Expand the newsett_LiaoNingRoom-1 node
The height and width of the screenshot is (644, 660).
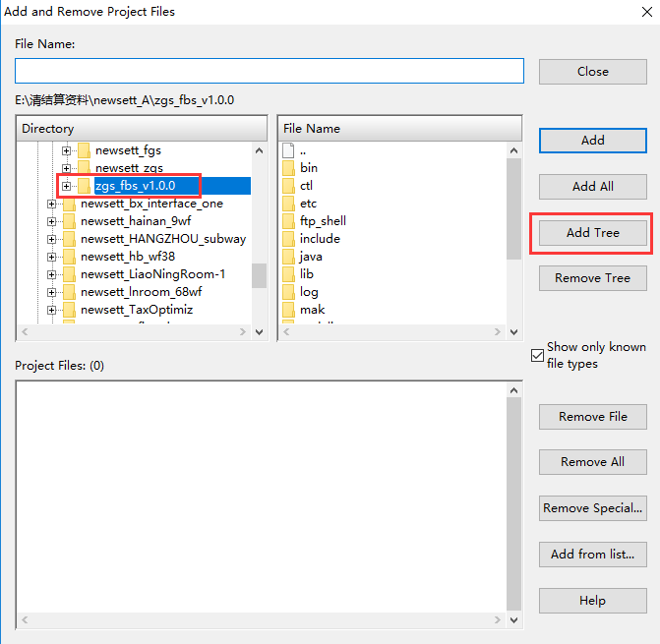51,274
